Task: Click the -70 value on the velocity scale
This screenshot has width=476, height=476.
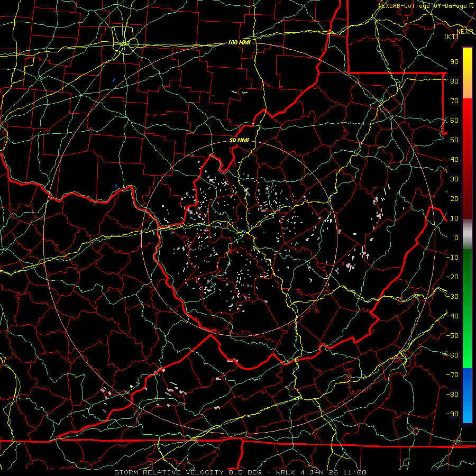Action: (452, 374)
